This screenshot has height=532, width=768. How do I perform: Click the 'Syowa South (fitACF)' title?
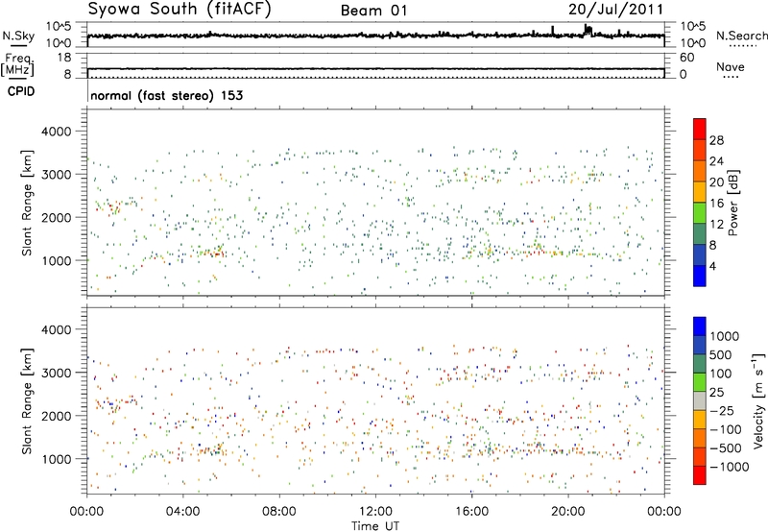[180, 10]
